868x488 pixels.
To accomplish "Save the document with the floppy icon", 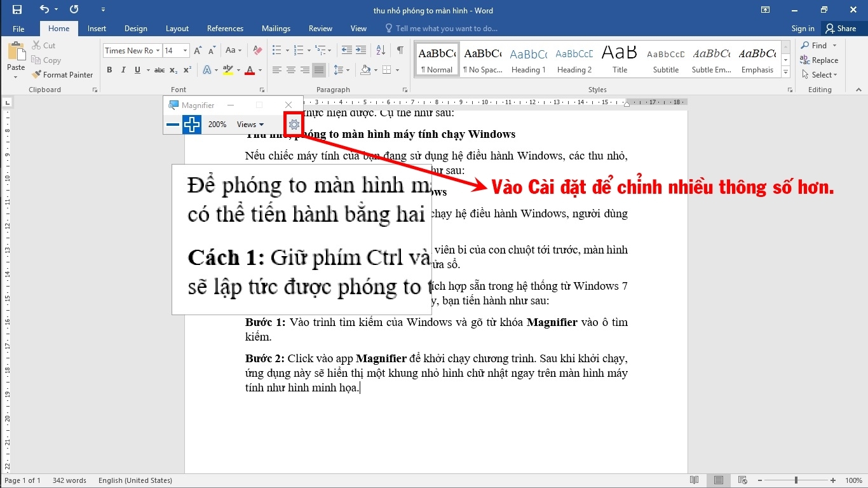I will point(17,10).
